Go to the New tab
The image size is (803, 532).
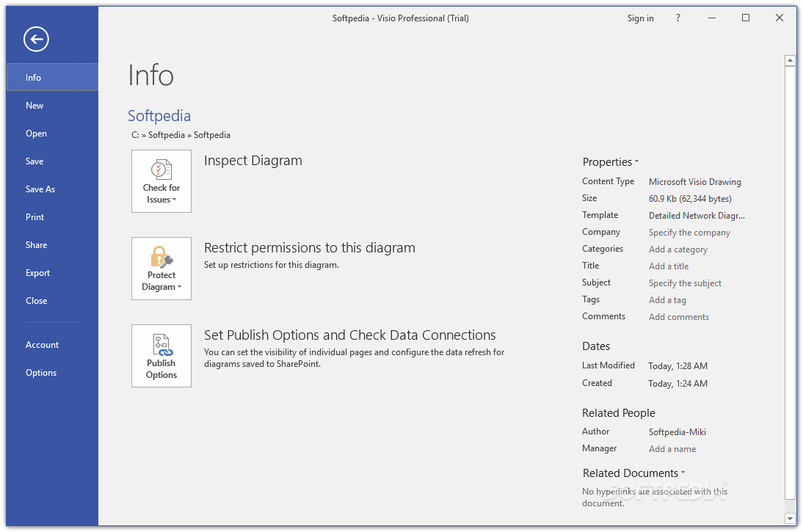[x=52, y=106]
